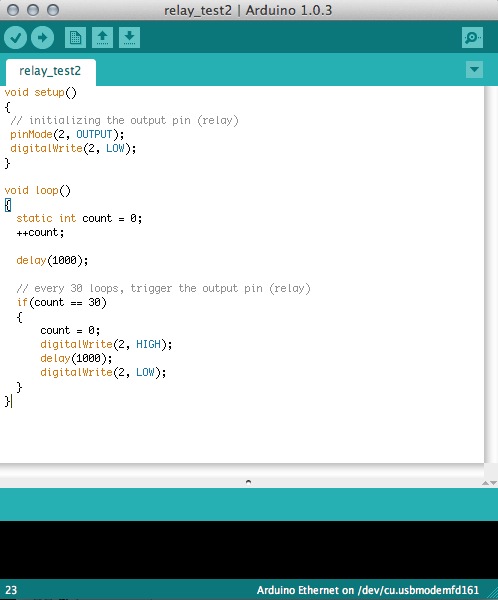Click the board and port status text
This screenshot has height=600, width=498.
coord(367,590)
